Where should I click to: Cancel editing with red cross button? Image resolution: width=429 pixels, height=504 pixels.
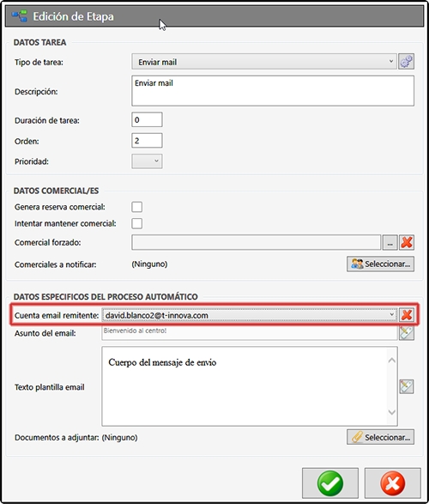(392, 483)
